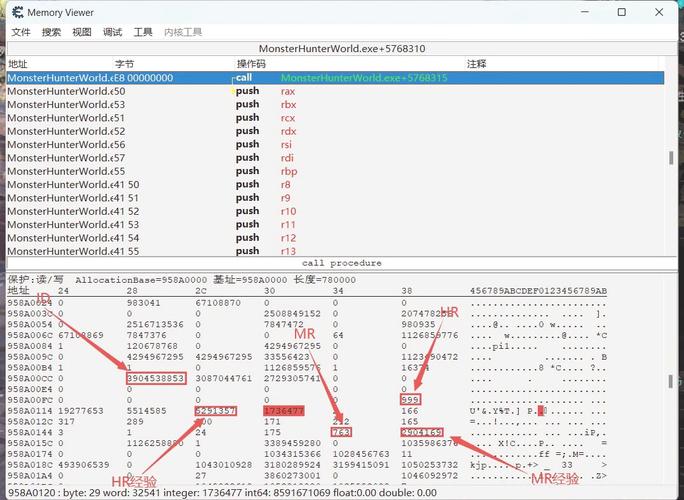Open the 视图 menu
This screenshot has width=684, height=500.
pos(82,32)
